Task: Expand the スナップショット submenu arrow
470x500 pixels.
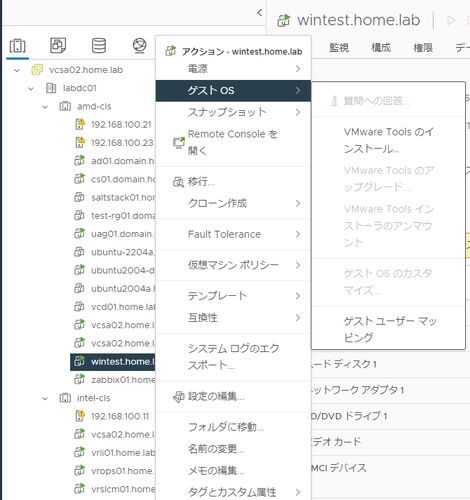Action: pyautogui.click(x=298, y=112)
